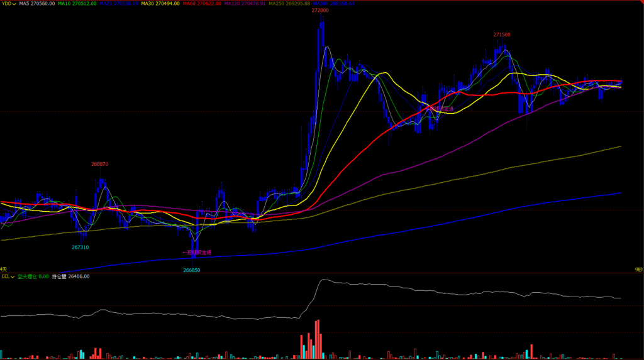
Task: Click the 267310 low price label
Action: [x=80, y=247]
